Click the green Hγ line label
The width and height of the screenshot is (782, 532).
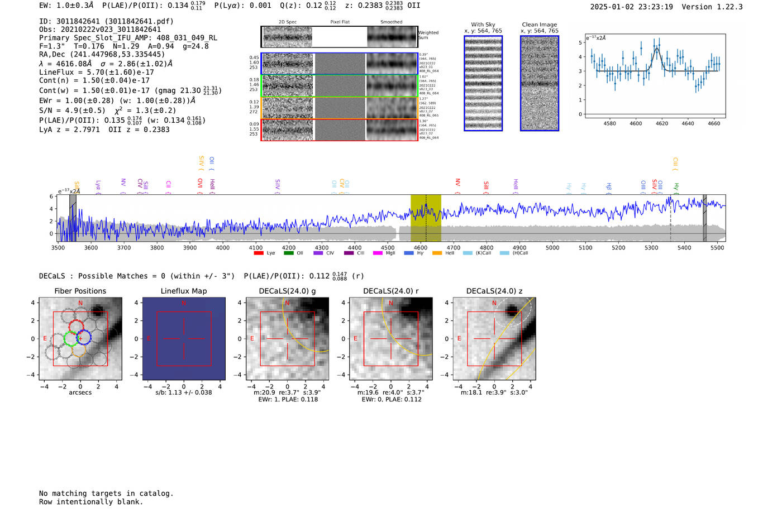pyautogui.click(x=676, y=188)
